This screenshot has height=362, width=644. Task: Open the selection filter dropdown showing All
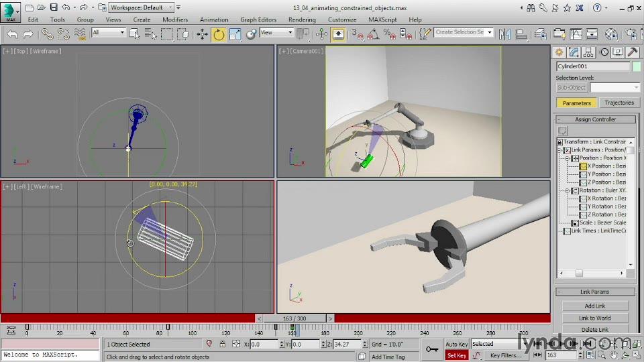tap(109, 32)
